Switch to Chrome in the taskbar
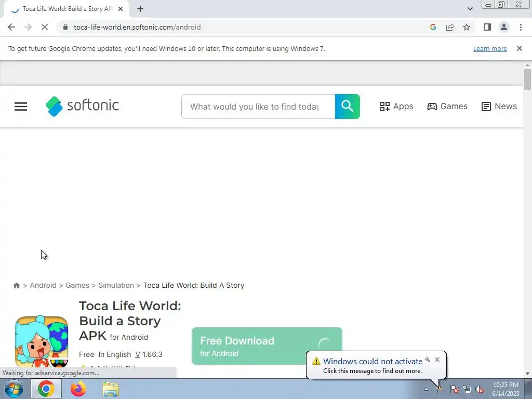Image resolution: width=532 pixels, height=399 pixels. pos(46,389)
